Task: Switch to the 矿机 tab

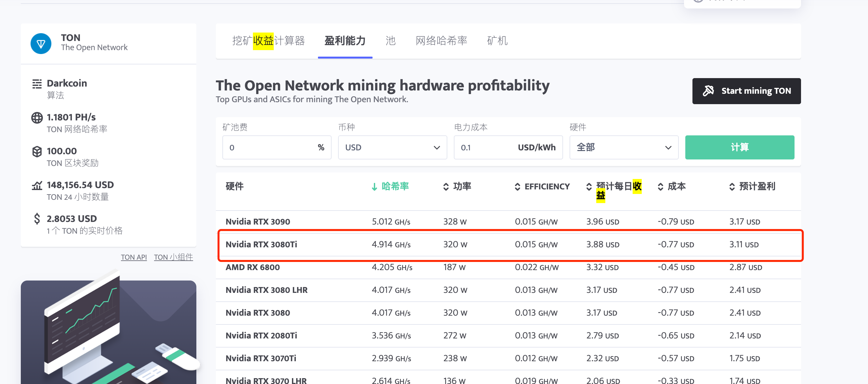Action: pyautogui.click(x=497, y=41)
